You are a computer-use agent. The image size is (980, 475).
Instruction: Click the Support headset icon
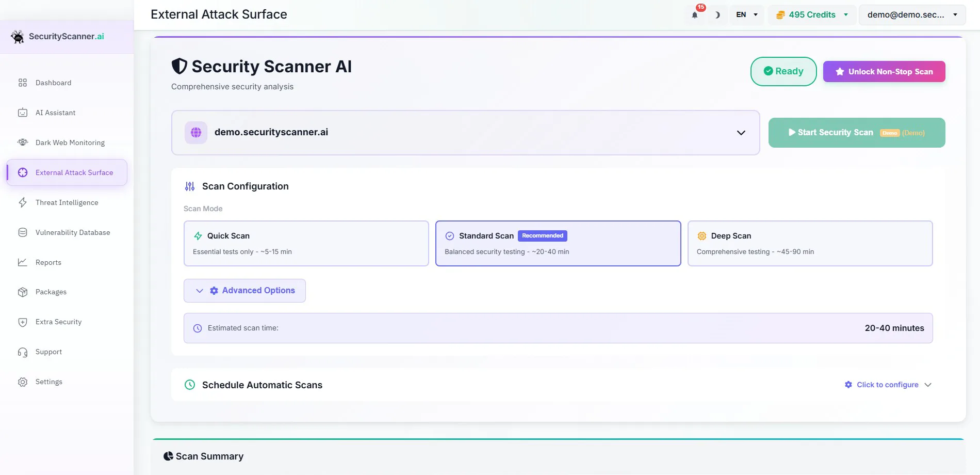coord(23,352)
